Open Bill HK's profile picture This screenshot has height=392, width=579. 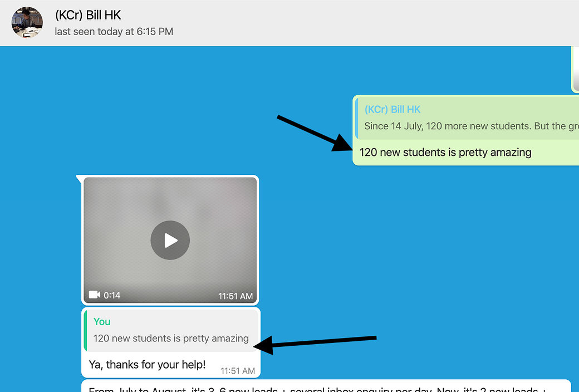coord(27,22)
